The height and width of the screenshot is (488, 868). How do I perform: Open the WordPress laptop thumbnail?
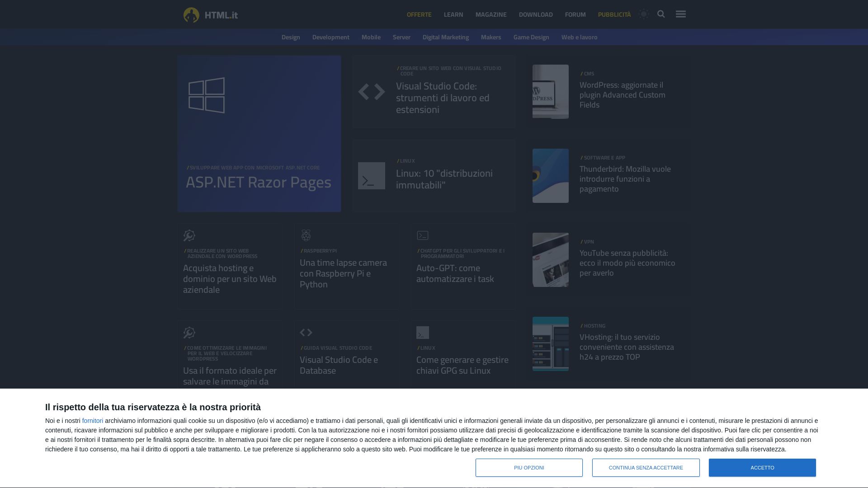(x=551, y=92)
